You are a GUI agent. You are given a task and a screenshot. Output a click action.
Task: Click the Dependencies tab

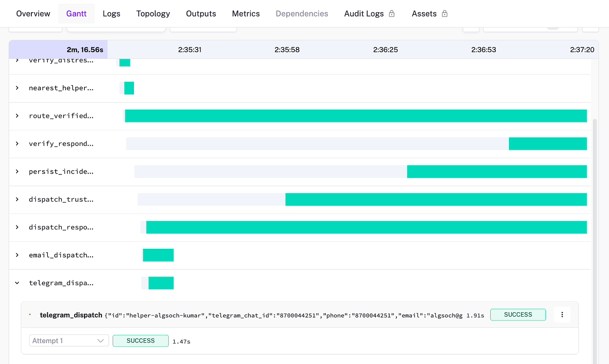pyautogui.click(x=302, y=13)
